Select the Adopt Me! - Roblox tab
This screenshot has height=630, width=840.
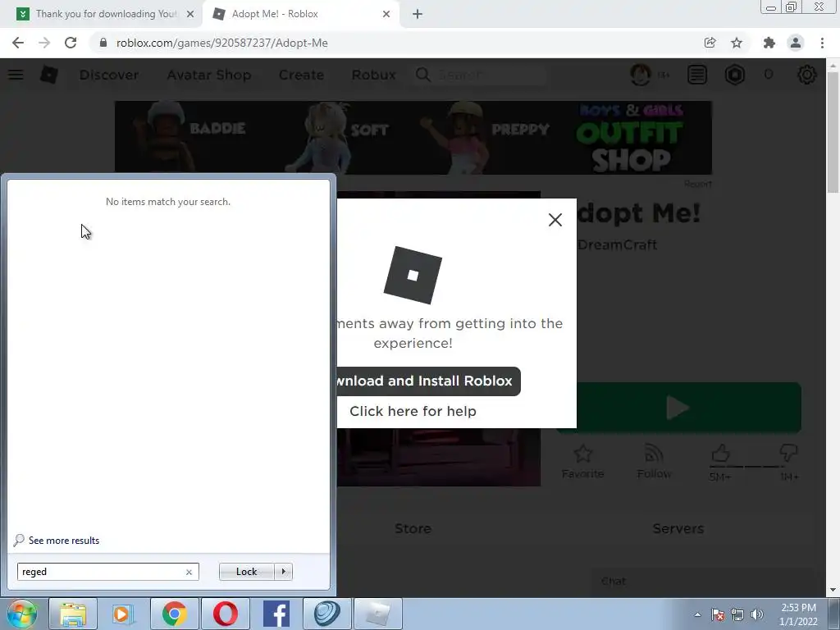[302, 14]
